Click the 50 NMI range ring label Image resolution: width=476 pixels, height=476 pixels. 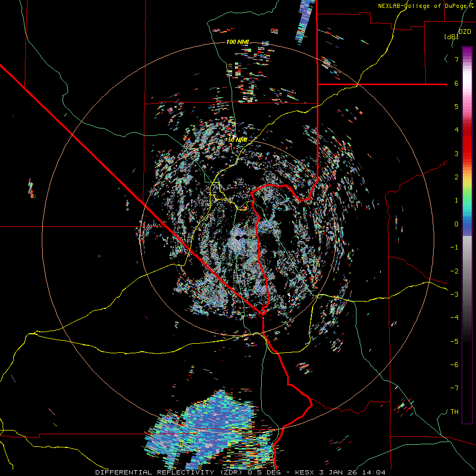[237, 140]
